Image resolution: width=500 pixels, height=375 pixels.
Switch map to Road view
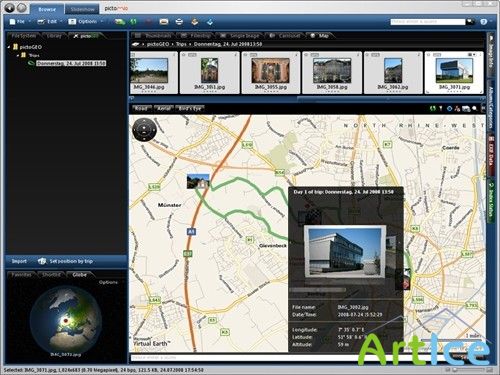[x=141, y=108]
